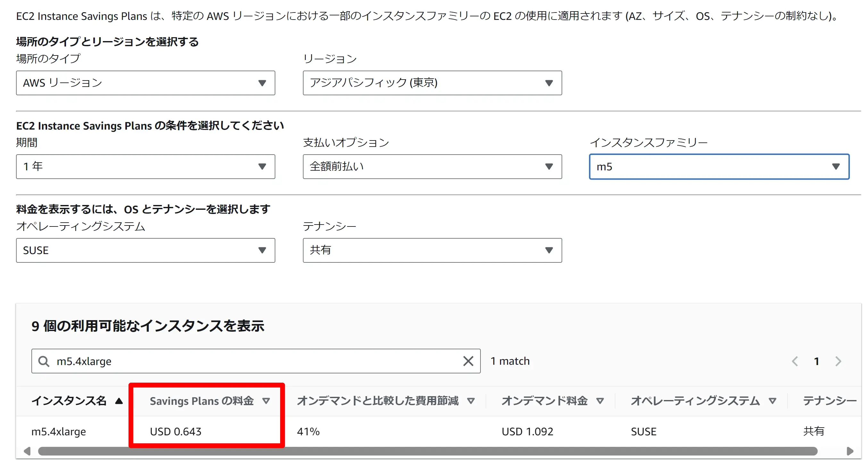The height and width of the screenshot is (460, 868).
Task: Sort by インスタンス名 column header
Action: click(69, 401)
